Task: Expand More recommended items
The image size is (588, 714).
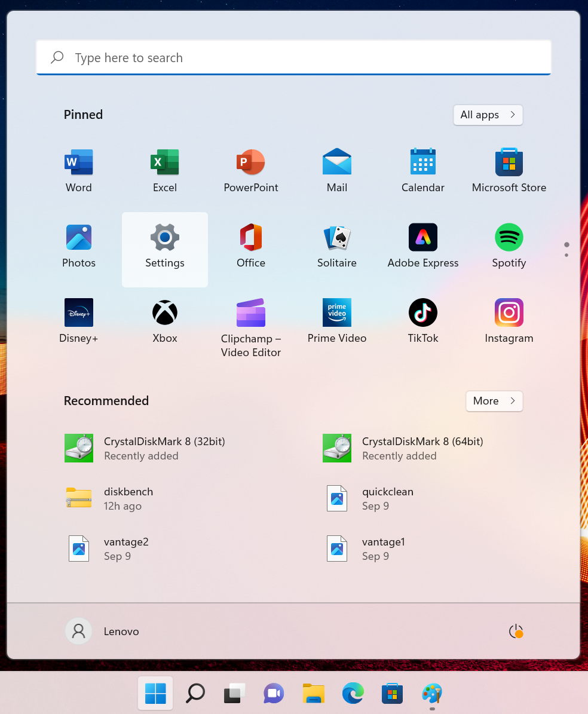Action: click(494, 401)
